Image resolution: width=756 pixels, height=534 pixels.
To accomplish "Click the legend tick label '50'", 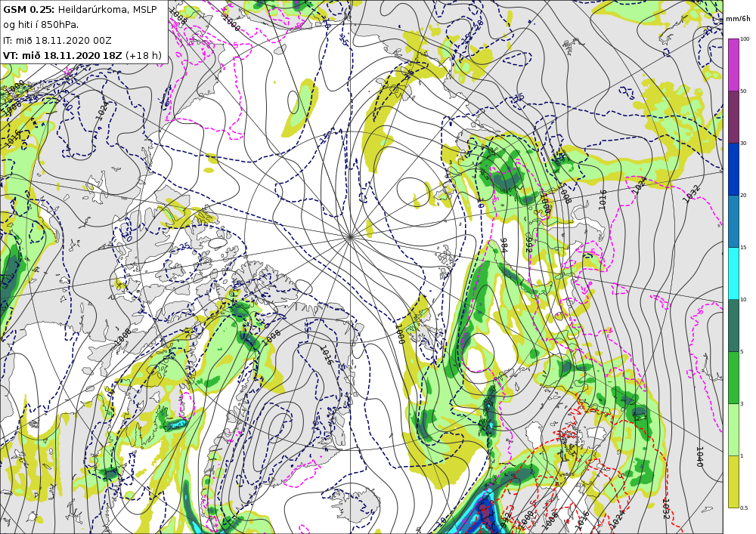I will coord(743,91).
